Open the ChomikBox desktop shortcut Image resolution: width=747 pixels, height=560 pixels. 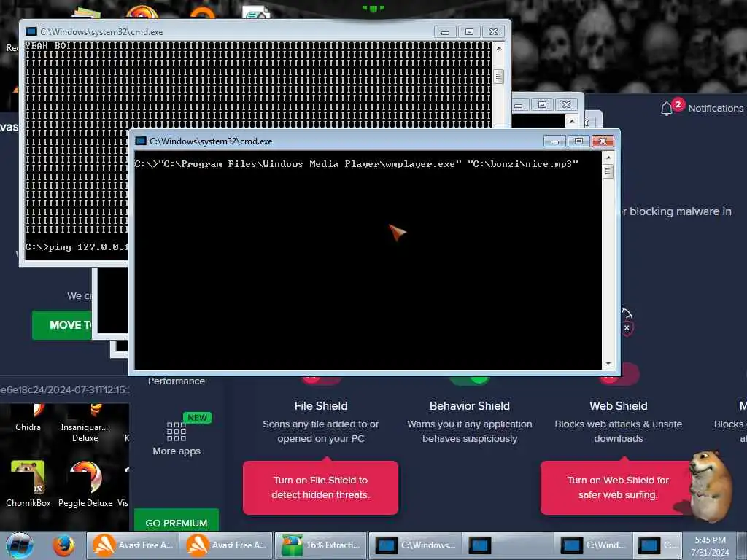click(x=28, y=484)
